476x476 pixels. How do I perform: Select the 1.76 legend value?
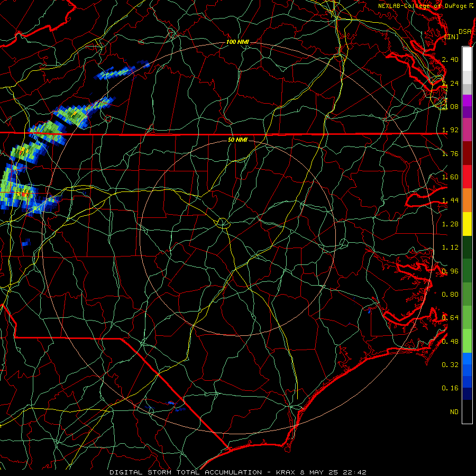450,153
